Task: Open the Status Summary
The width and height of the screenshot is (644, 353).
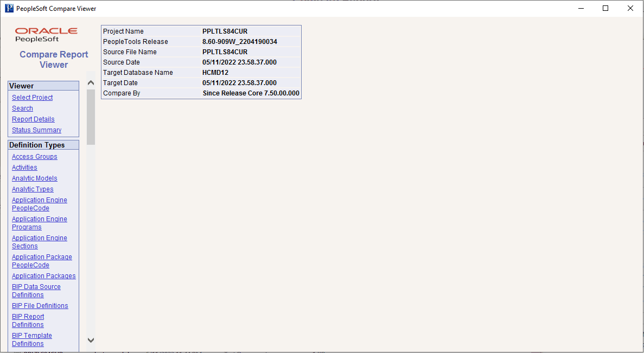Action: [36, 130]
